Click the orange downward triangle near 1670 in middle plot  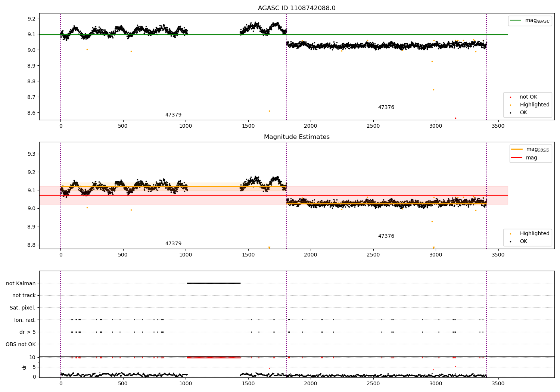coord(269,248)
